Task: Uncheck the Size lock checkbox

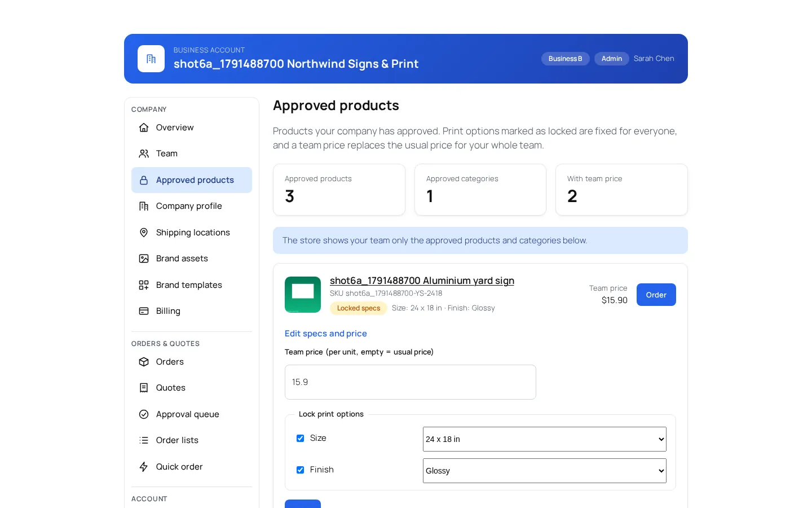Action: click(x=300, y=438)
